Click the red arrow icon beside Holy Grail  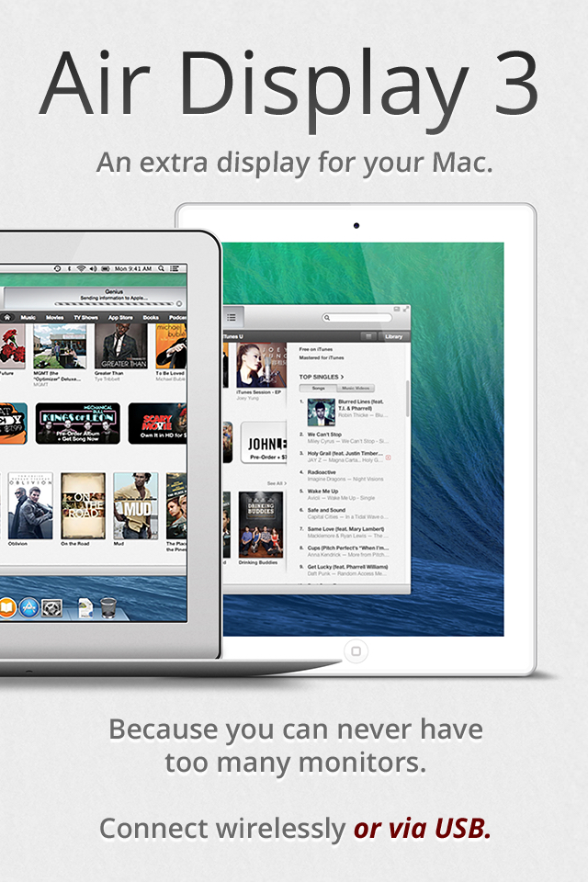[388, 458]
